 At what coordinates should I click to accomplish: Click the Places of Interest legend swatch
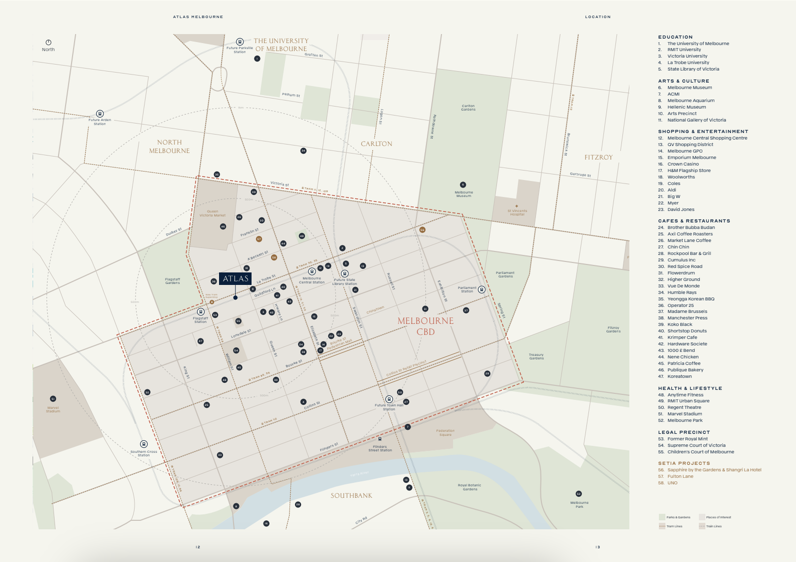point(702,517)
